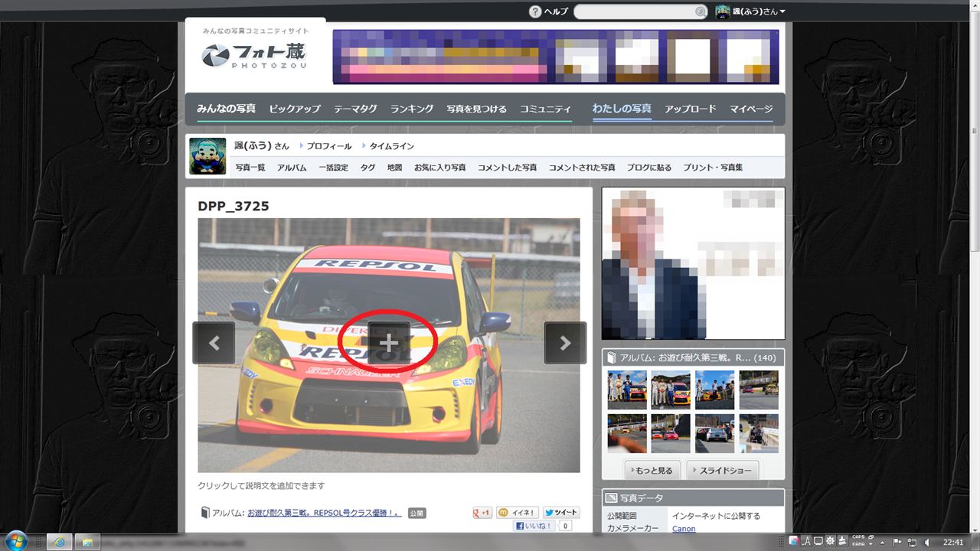Open album link お遊び耐久第三戦 REPSOL号クラス優勝
Viewport: 980px width, 551px height.
[325, 513]
